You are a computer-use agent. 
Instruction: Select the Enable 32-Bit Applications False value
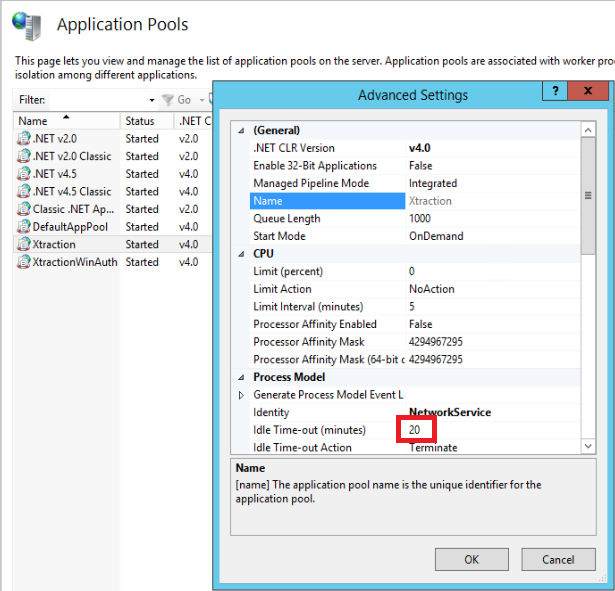point(420,166)
